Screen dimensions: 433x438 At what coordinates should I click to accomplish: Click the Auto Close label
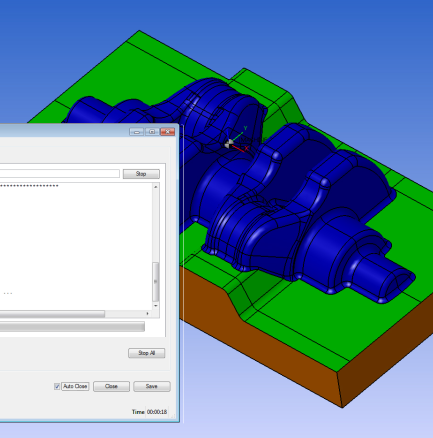pyautogui.click(x=75, y=386)
